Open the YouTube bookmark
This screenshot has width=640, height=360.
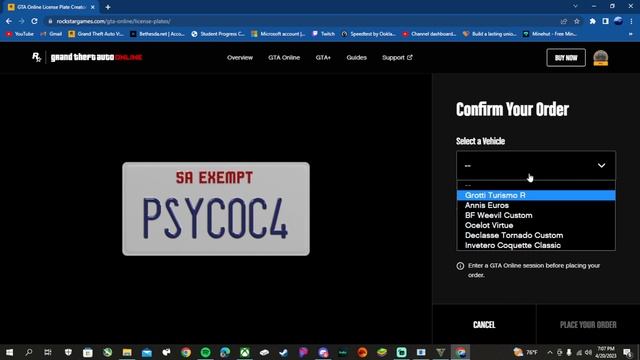tap(20, 34)
